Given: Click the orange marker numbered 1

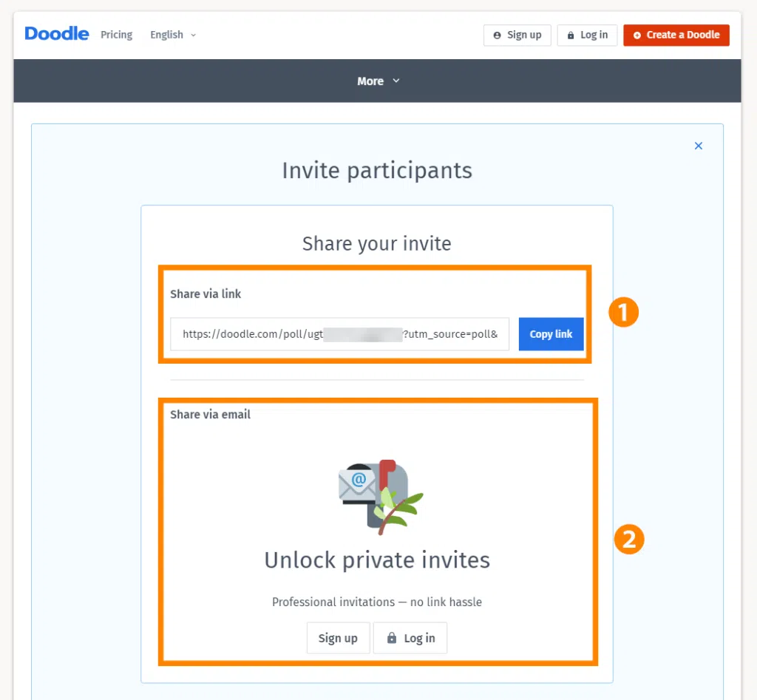Looking at the screenshot, I should point(623,312).
